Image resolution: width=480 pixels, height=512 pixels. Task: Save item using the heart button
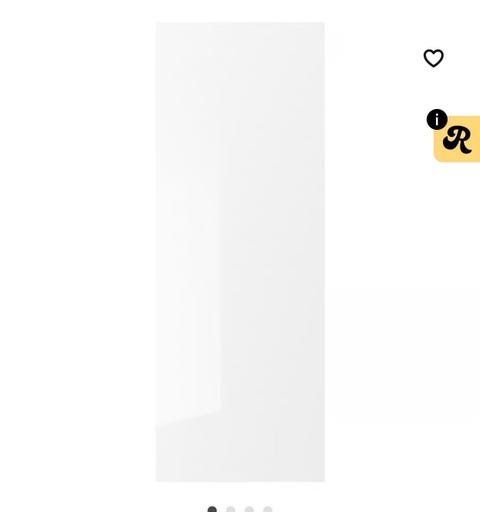point(433,58)
